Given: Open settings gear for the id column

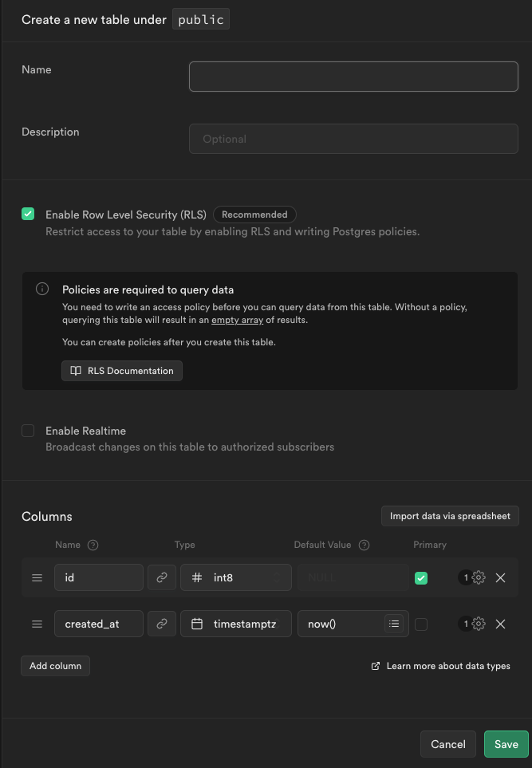Looking at the screenshot, I should click(479, 577).
